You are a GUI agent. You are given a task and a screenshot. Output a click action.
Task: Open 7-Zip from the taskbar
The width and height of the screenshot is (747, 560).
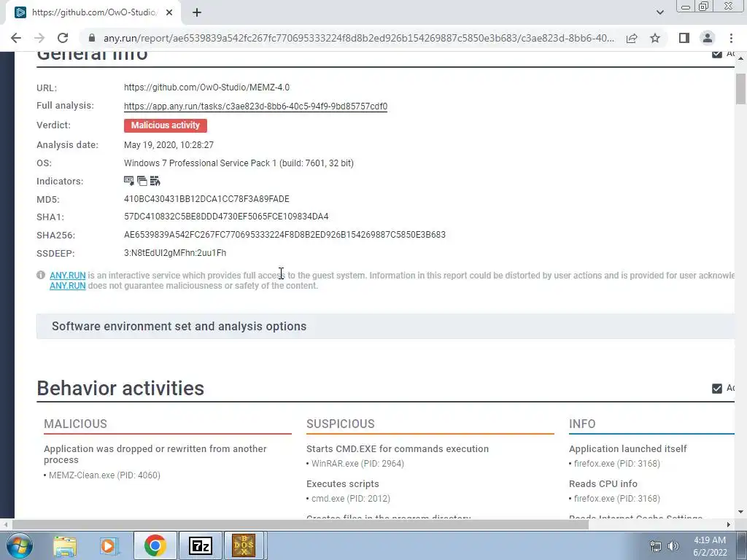(200, 545)
